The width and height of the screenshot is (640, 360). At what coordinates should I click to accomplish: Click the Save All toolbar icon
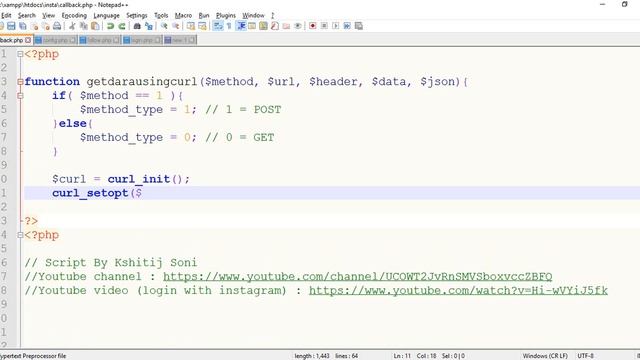[x=23, y=26]
